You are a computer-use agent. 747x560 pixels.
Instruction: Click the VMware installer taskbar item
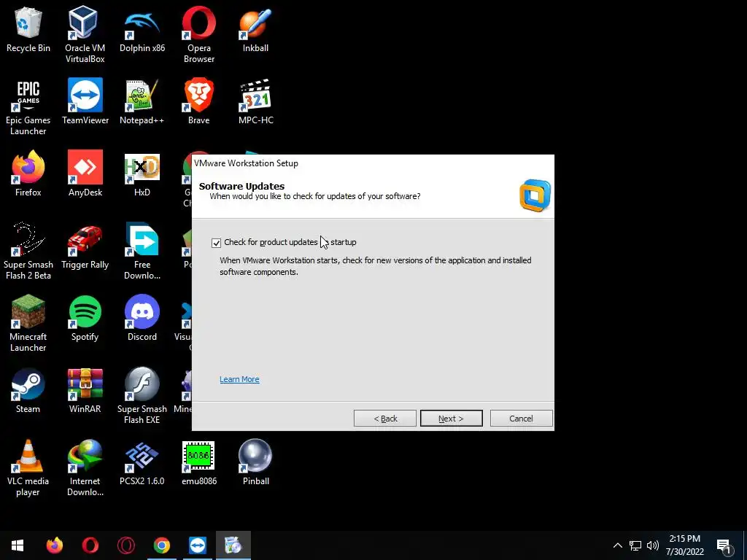[233, 545]
